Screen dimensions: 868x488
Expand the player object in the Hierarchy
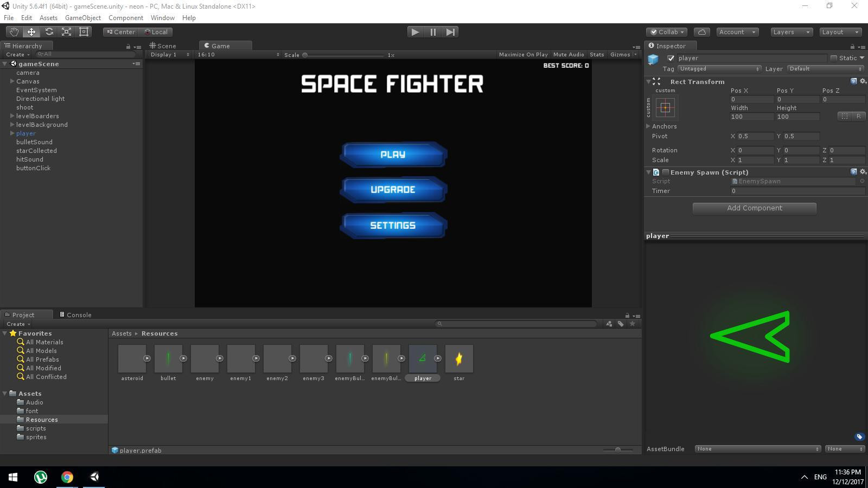coord(12,133)
